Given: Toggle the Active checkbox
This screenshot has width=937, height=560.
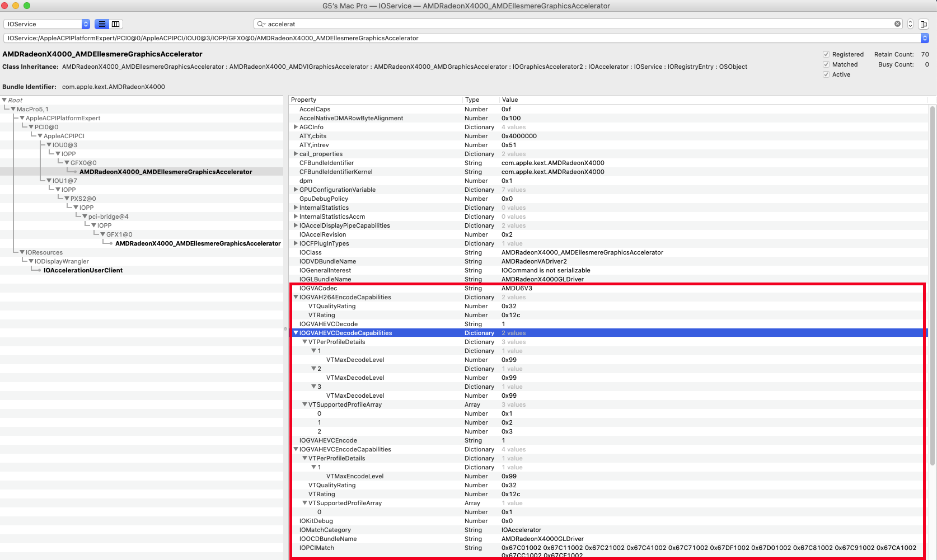Looking at the screenshot, I should pyautogui.click(x=826, y=74).
